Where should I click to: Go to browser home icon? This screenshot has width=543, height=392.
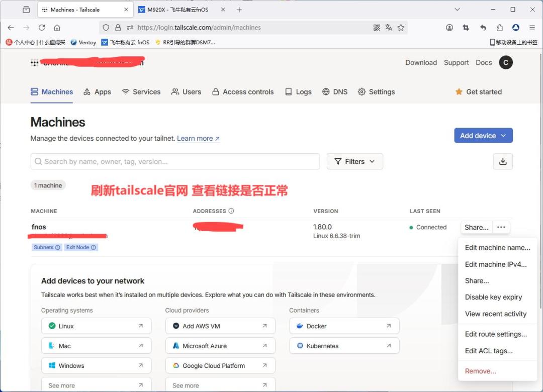(57, 28)
